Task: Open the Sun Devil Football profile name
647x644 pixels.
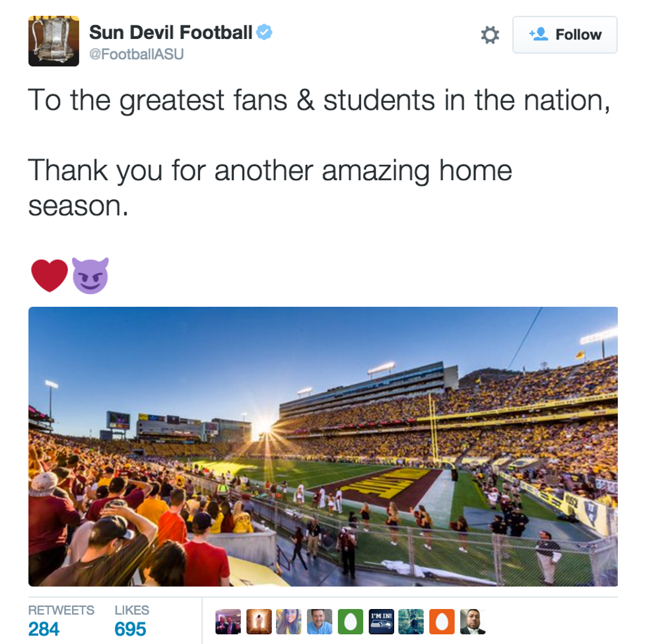Action: tap(171, 32)
